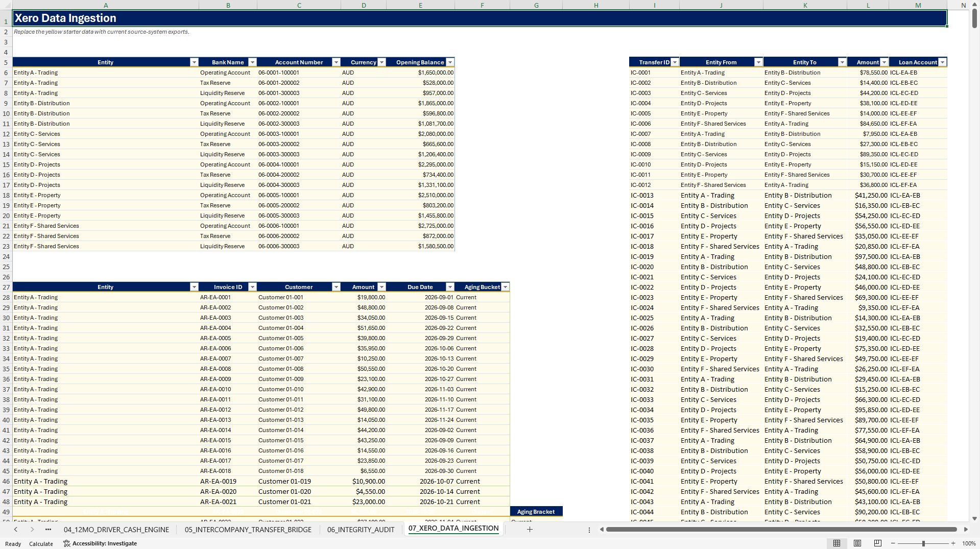Open Opening Balance filter dropdown
980x549 pixels.
(x=450, y=62)
